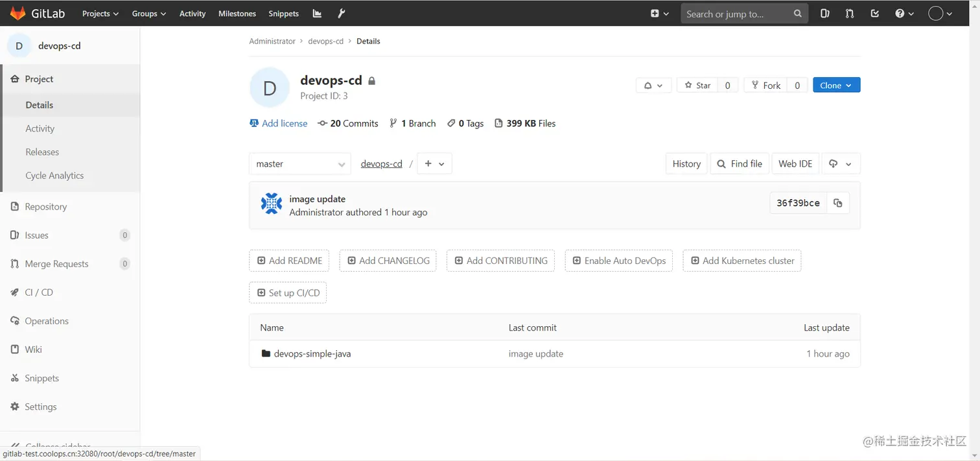Open the Operations sidebar icon
The width and height of the screenshot is (980, 461).
click(15, 320)
